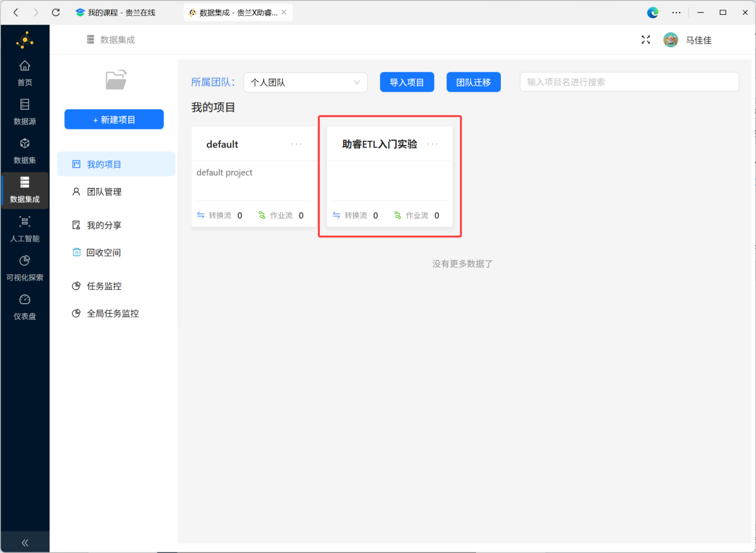756x553 pixels.
Task: Go back with the browser back arrow
Action: click(16, 12)
